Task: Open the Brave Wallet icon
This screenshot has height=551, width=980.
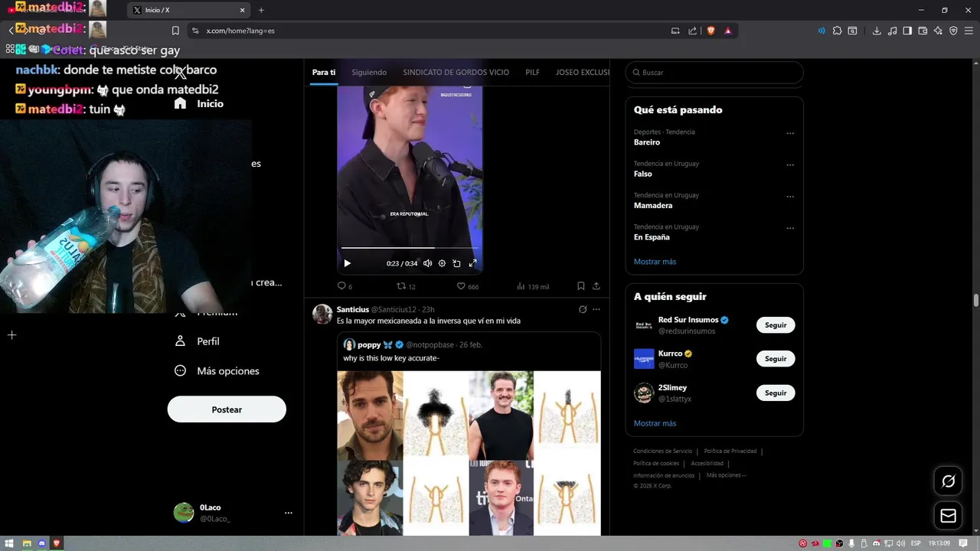Action: tap(923, 31)
